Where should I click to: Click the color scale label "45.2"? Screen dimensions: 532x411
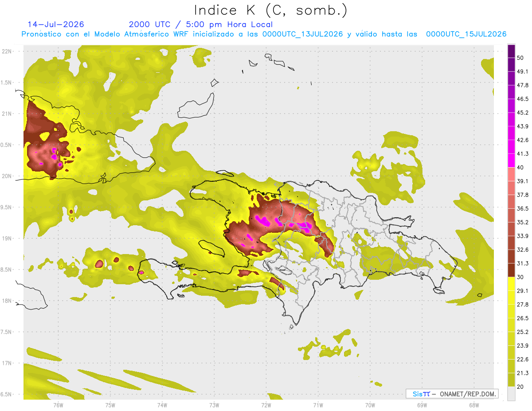523,113
